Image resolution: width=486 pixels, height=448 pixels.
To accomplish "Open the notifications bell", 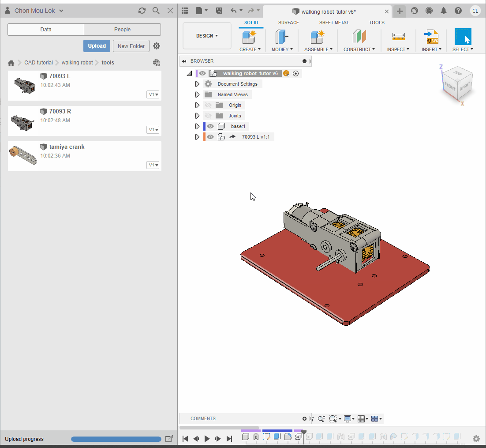I will (x=444, y=11).
